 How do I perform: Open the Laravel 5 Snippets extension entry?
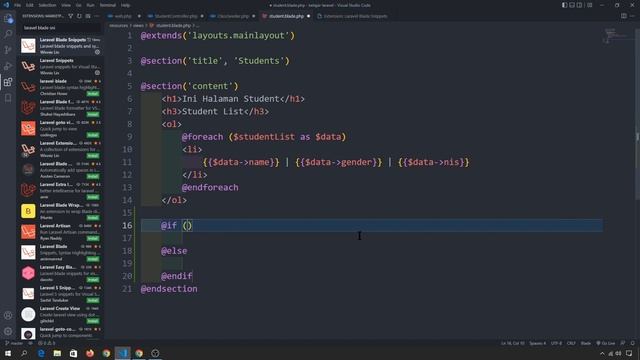click(60, 294)
